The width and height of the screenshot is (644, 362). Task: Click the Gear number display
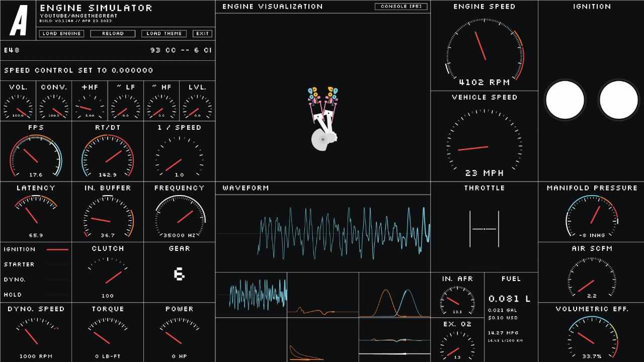(179, 274)
